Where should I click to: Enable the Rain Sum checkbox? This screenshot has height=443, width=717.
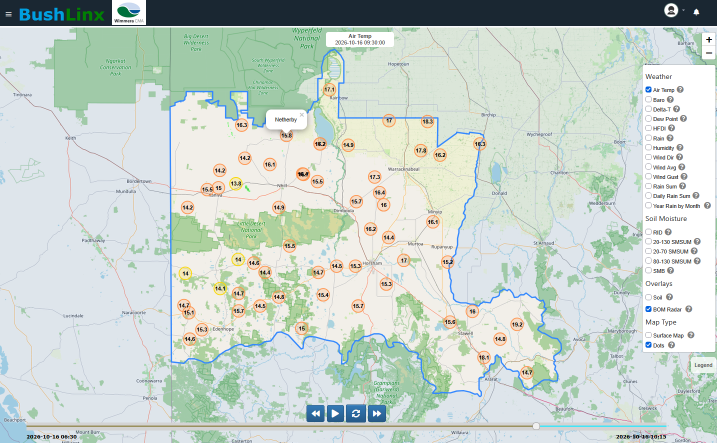point(648,186)
